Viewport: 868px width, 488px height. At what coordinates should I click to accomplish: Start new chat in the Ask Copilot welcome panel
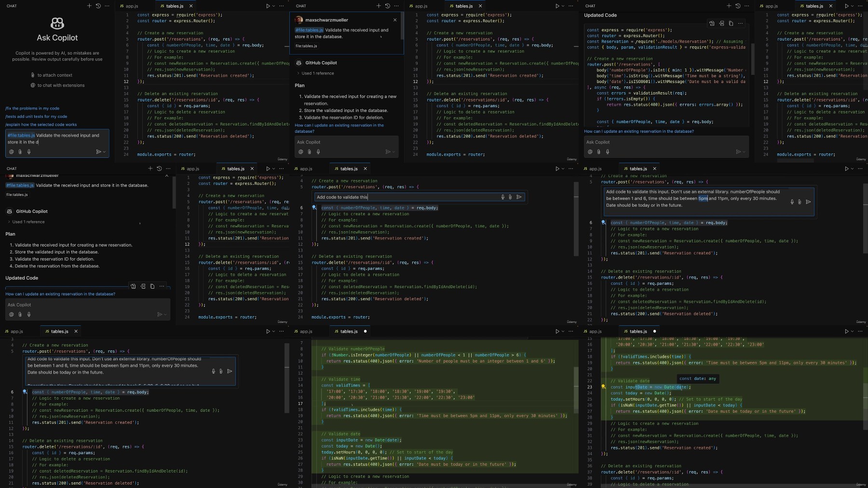pyautogui.click(x=89, y=6)
